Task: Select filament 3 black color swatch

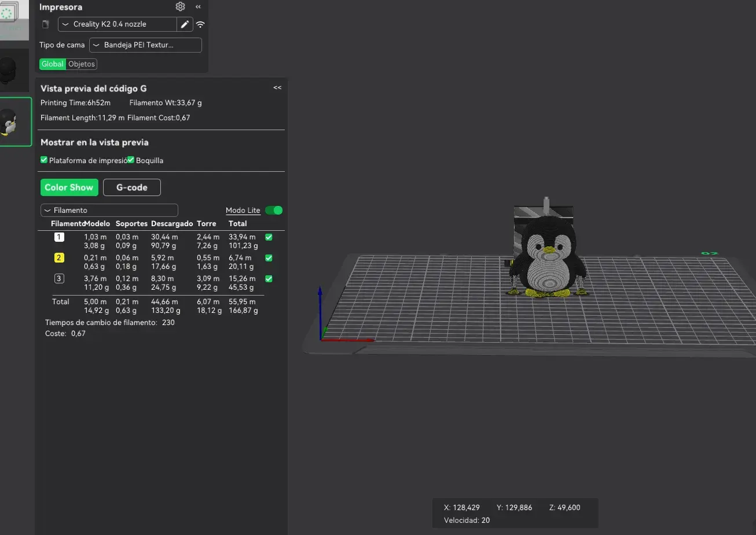Action: [x=59, y=279]
